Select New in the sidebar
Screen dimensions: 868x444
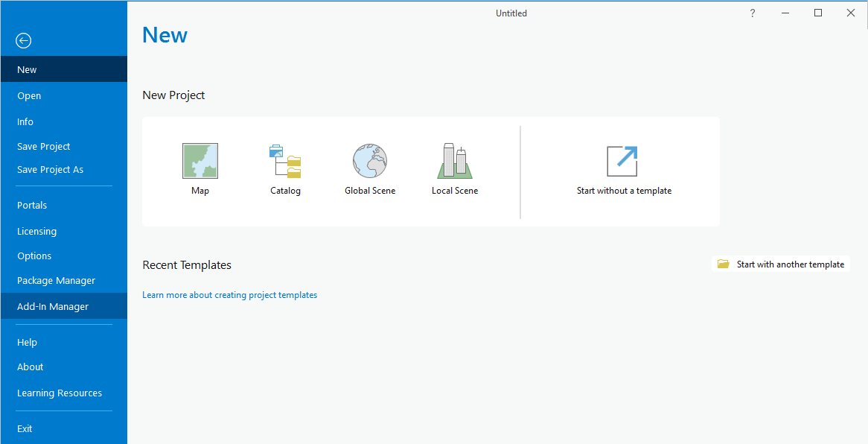[x=64, y=69]
